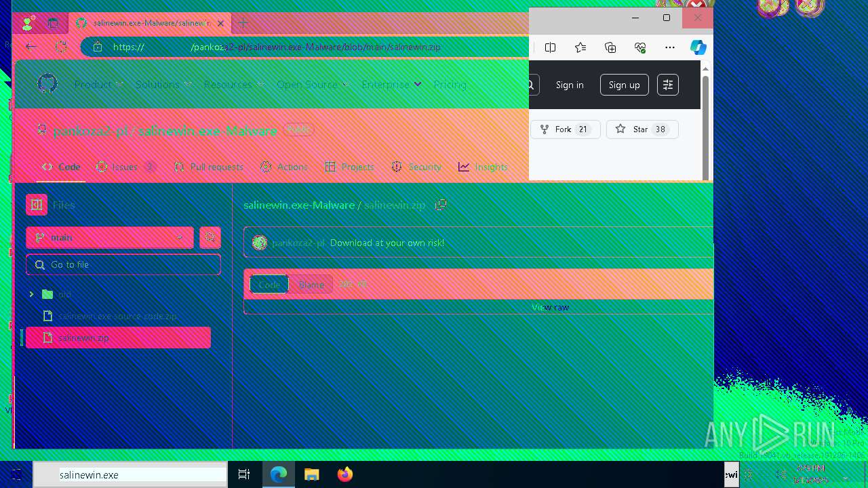Viewport: 868px width, 488px height.
Task: Open Browser essentials heart icon
Action: click(x=640, y=47)
